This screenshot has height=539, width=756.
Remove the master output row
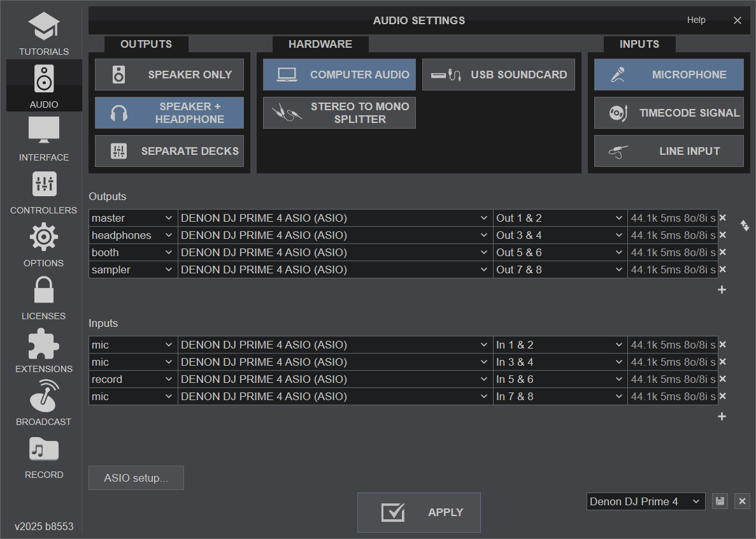723,218
